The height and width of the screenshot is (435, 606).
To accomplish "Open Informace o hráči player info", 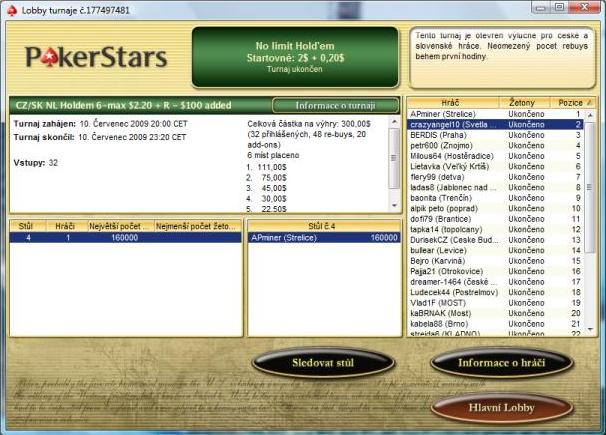I will tap(502, 362).
